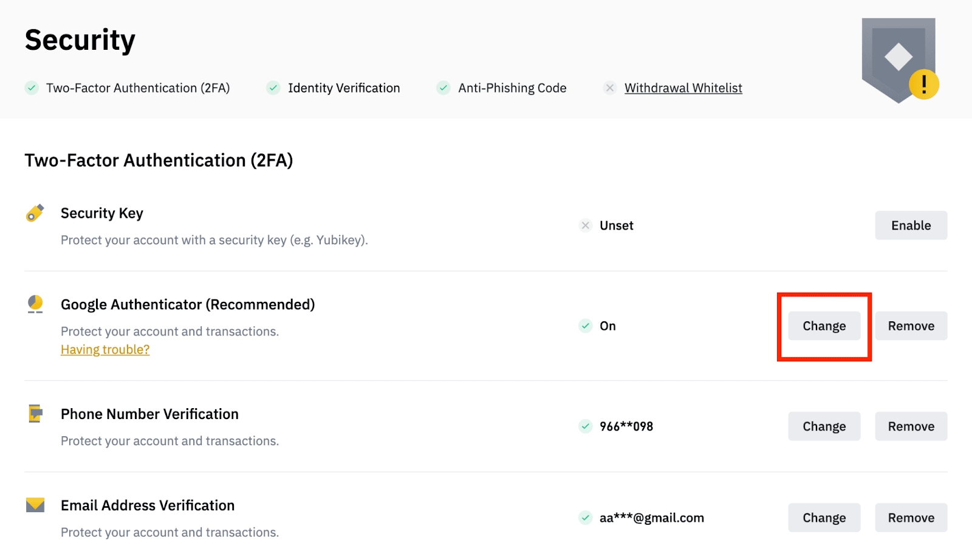
Task: Remove Google Authenticator
Action: click(911, 326)
